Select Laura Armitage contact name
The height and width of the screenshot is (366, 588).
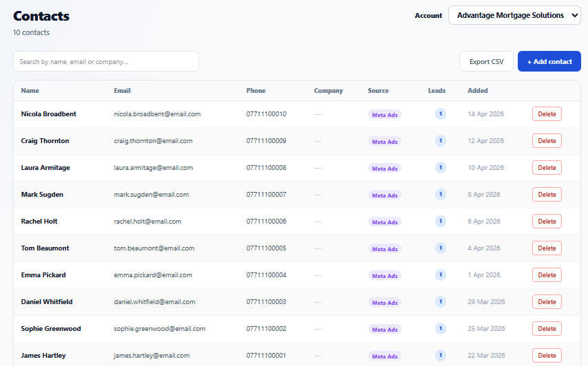45,167
